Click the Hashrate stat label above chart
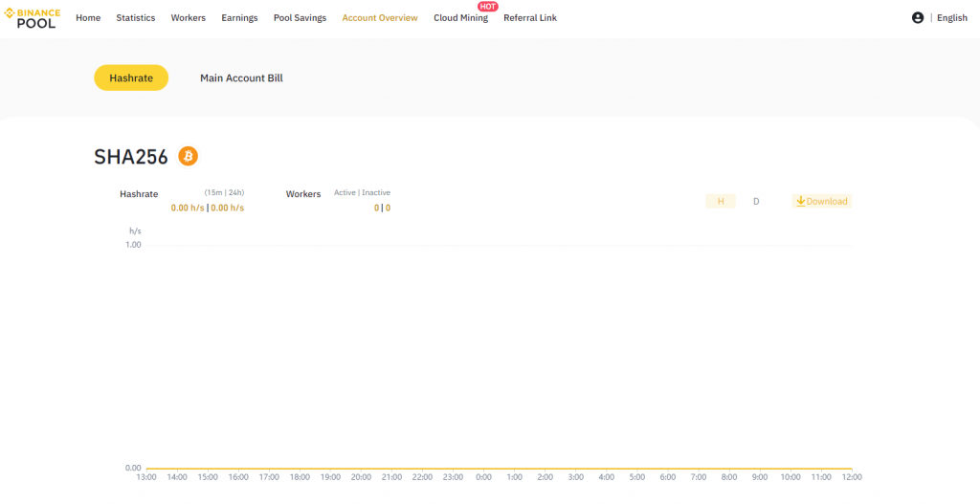Viewport: 980px width, 504px height. point(139,194)
